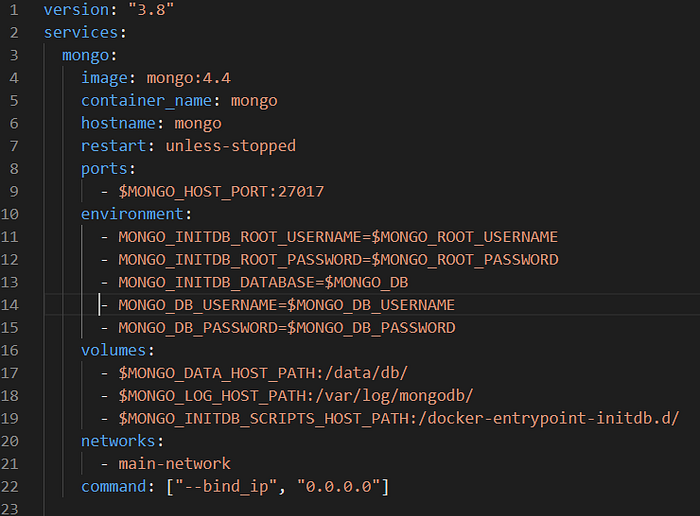Click the MONGO_INITDB_ROOT_USERNAME entry
Image resolution: width=700 pixels, height=516 pixels.
click(x=338, y=237)
